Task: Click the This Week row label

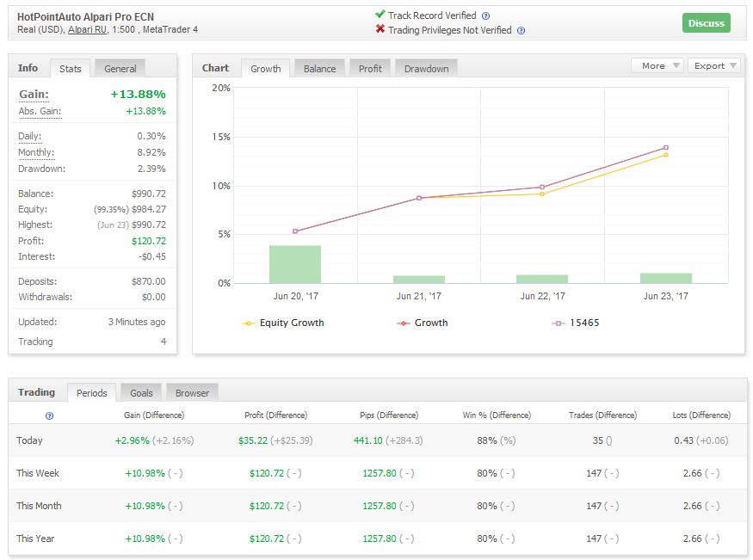Action: coord(38,473)
